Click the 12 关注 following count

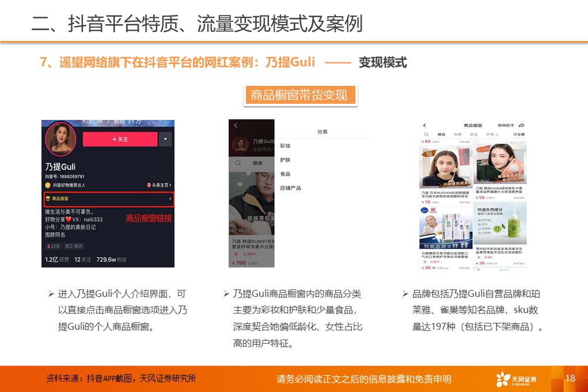point(82,259)
